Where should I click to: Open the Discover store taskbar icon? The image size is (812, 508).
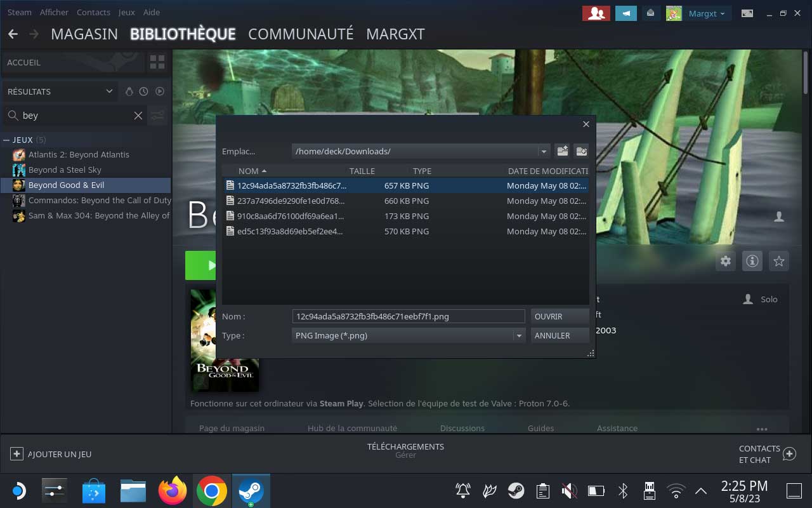94,491
